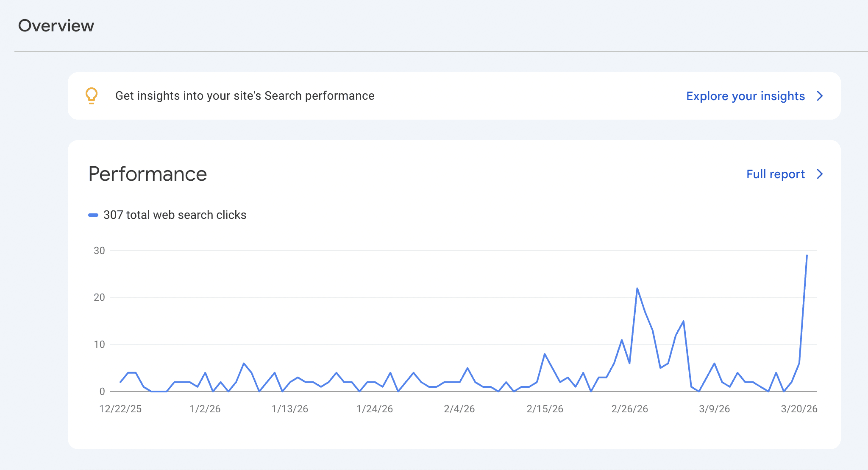
Task: Click the lightbulb insights icon
Action: (92, 96)
